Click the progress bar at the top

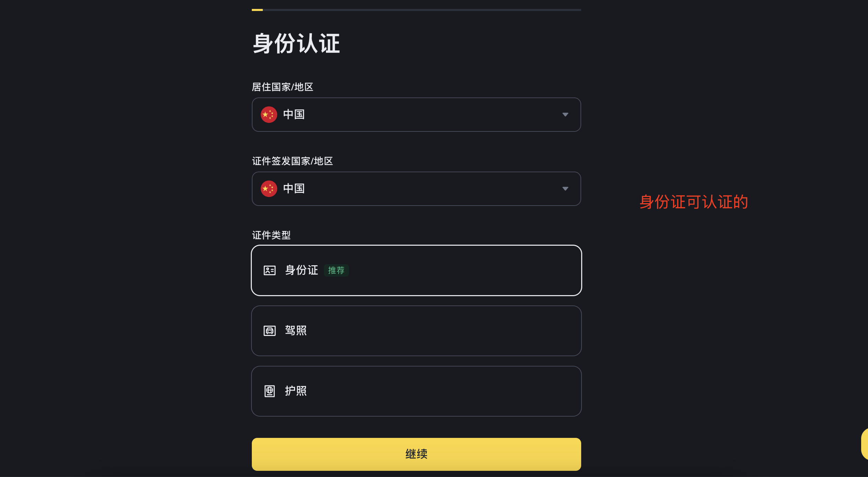coord(417,10)
